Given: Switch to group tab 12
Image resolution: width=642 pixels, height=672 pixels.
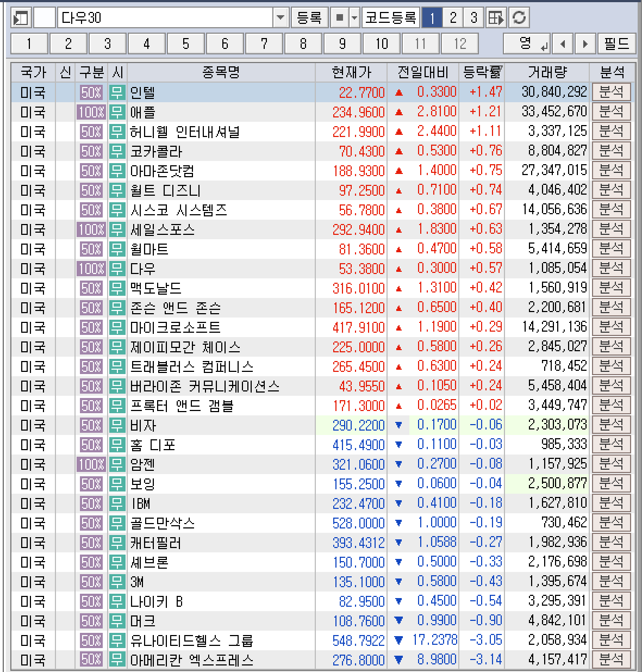Looking at the screenshot, I should (x=460, y=43).
